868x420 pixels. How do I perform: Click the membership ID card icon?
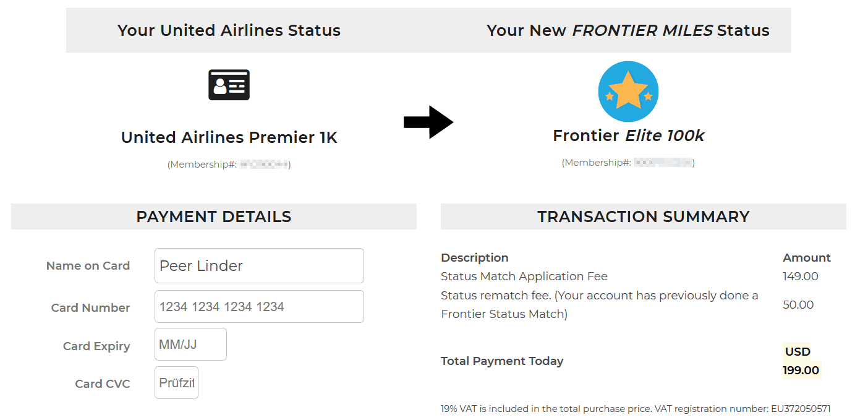[x=229, y=85]
